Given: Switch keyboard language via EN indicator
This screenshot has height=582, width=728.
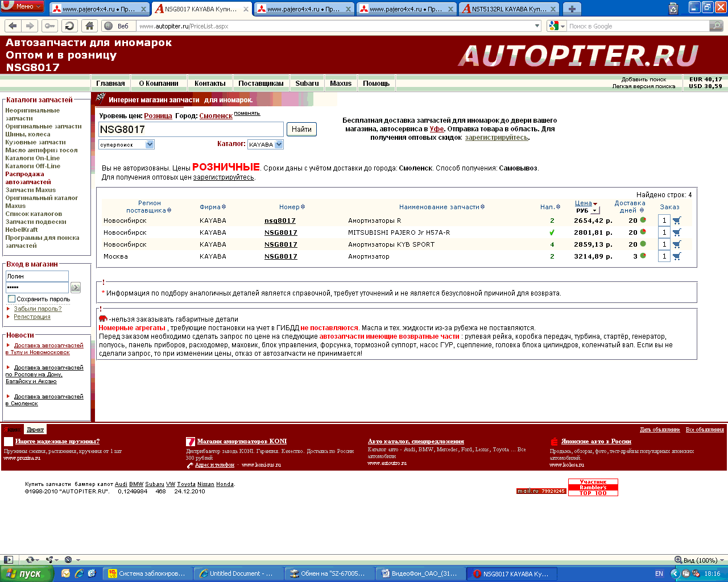Looking at the screenshot, I should pos(659,573).
